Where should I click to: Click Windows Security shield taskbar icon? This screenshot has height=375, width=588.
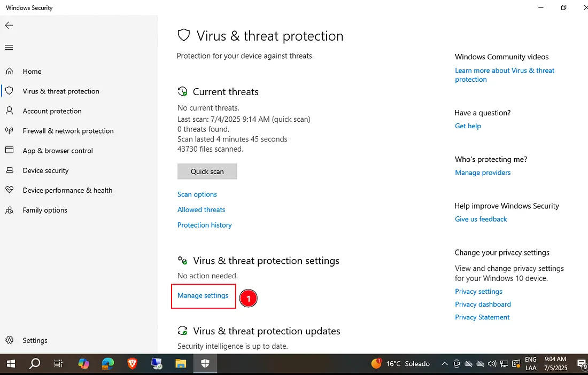[205, 363]
